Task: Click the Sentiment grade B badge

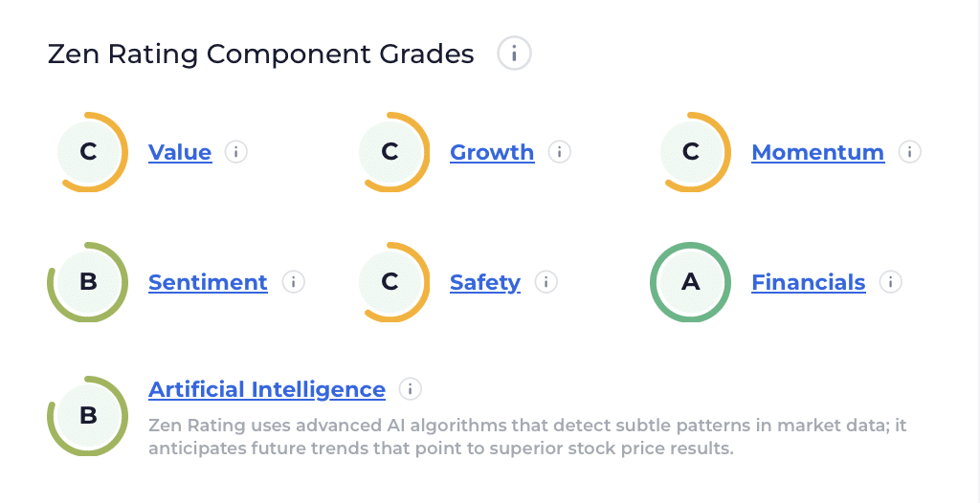Action: point(88,282)
